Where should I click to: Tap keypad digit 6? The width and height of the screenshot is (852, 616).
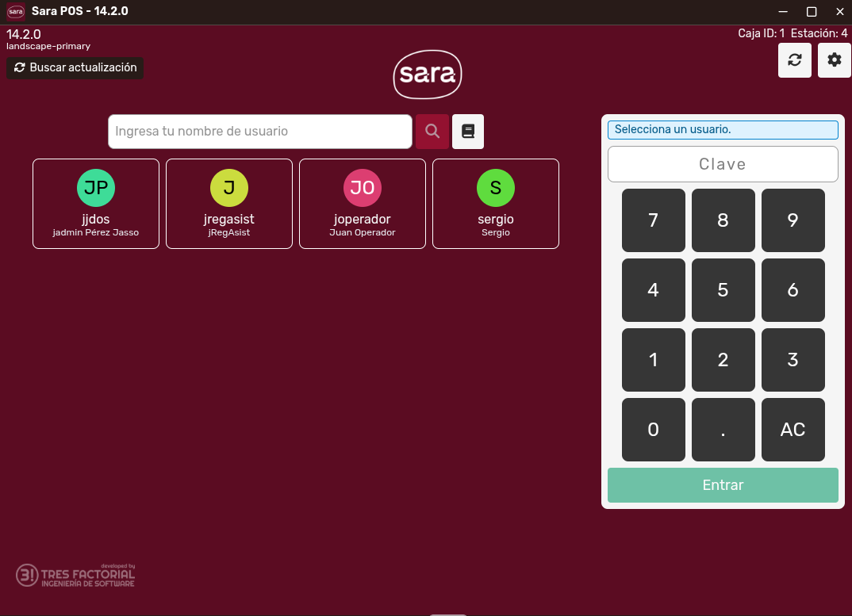click(793, 290)
